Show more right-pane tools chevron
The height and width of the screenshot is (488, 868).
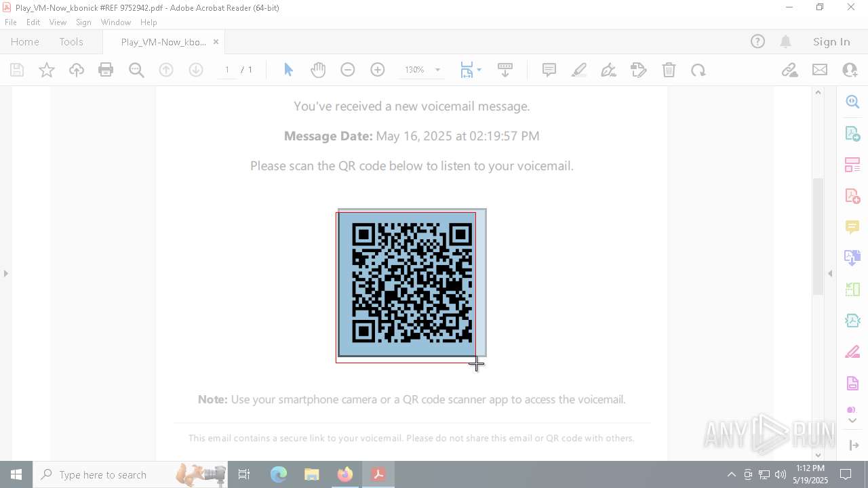852,420
